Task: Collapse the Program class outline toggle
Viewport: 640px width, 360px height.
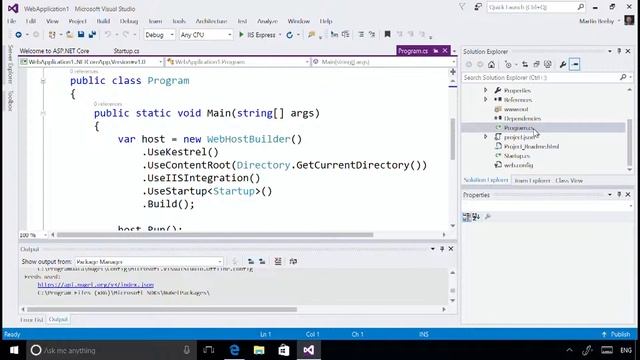Action: [43, 81]
